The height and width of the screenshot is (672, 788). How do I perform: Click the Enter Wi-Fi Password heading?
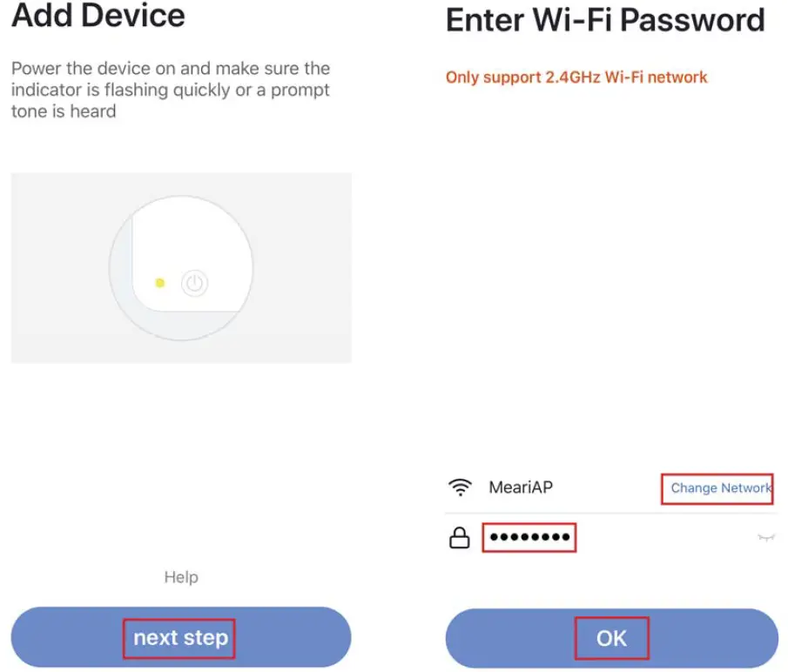(x=605, y=20)
